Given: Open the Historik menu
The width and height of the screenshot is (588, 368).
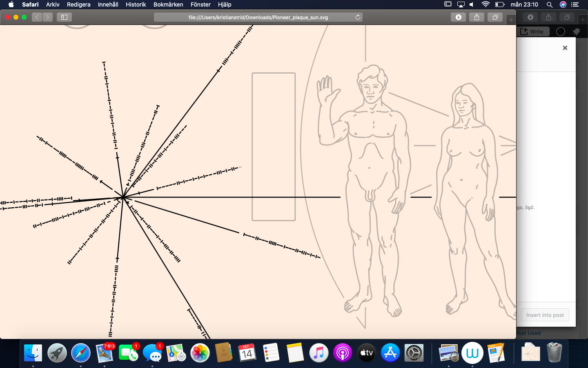Looking at the screenshot, I should click(x=136, y=4).
